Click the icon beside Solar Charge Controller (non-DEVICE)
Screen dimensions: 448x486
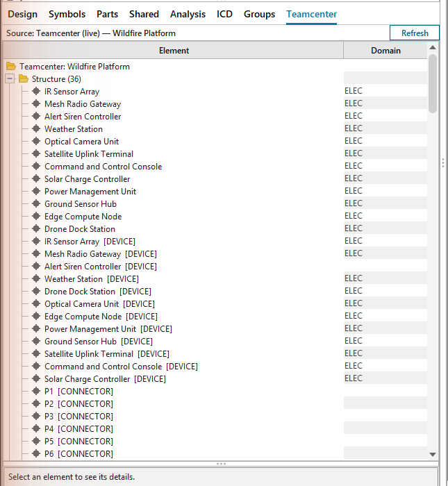36,178
